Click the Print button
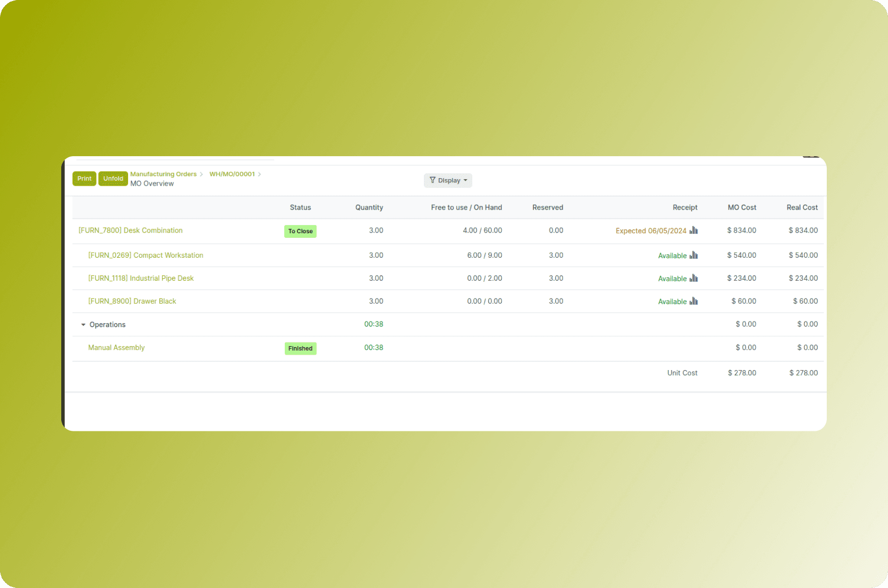The width and height of the screenshot is (888, 588). 84,179
